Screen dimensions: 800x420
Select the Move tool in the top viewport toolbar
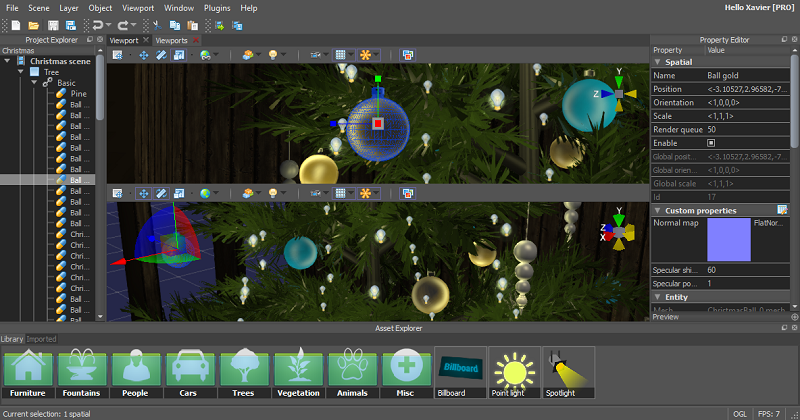(144, 54)
